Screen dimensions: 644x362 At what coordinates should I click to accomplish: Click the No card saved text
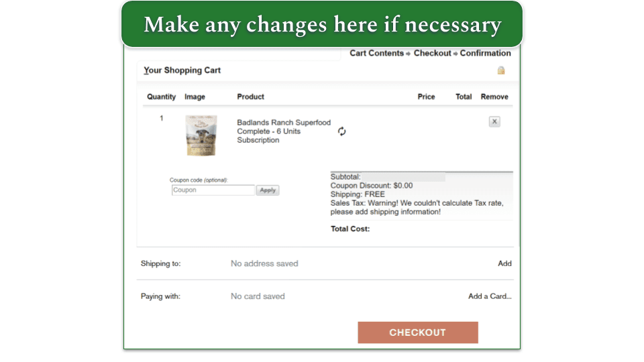pyautogui.click(x=258, y=296)
